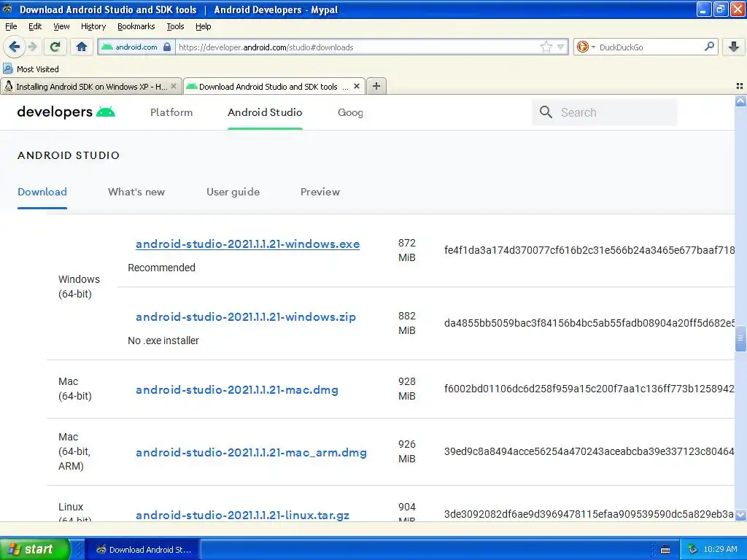Download android-studio-2021.1.1.21-windows.exe

247,244
